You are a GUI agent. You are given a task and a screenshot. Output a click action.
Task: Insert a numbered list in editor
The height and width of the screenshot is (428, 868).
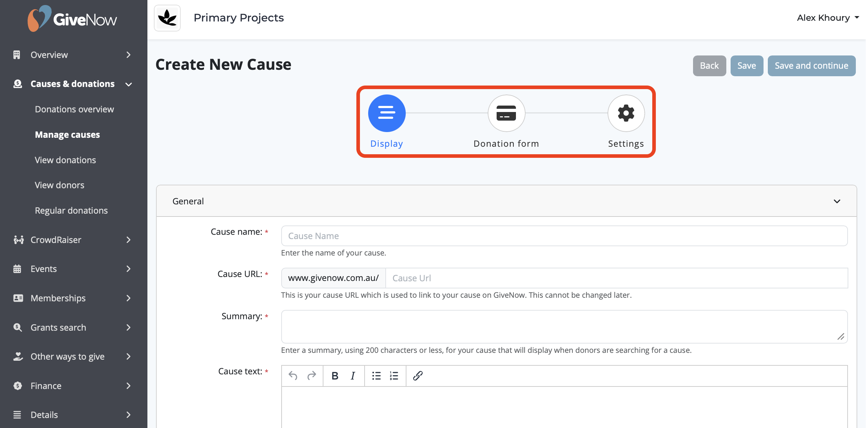[394, 376]
